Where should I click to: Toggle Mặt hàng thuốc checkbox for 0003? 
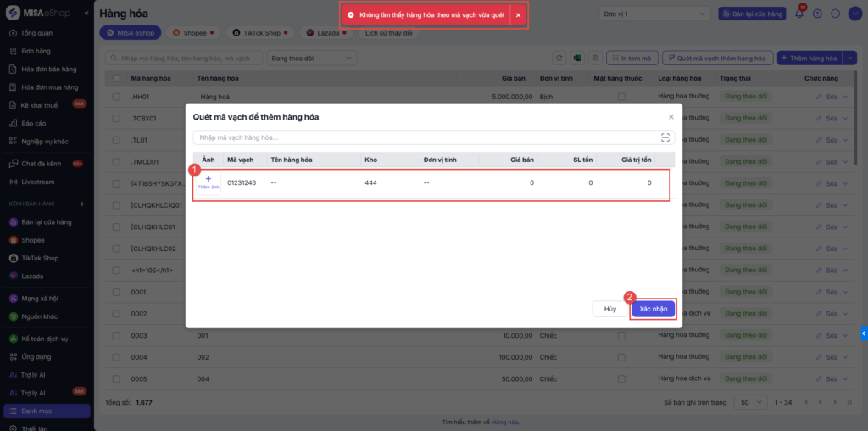pos(621,336)
